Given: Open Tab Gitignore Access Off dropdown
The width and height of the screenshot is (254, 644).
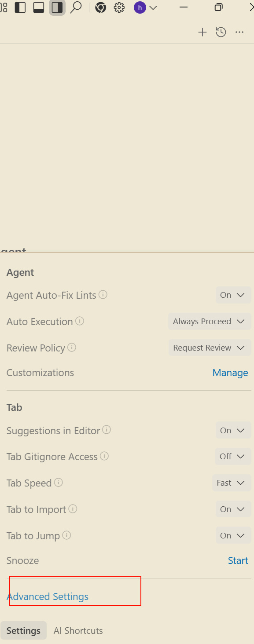Looking at the screenshot, I should [233, 457].
